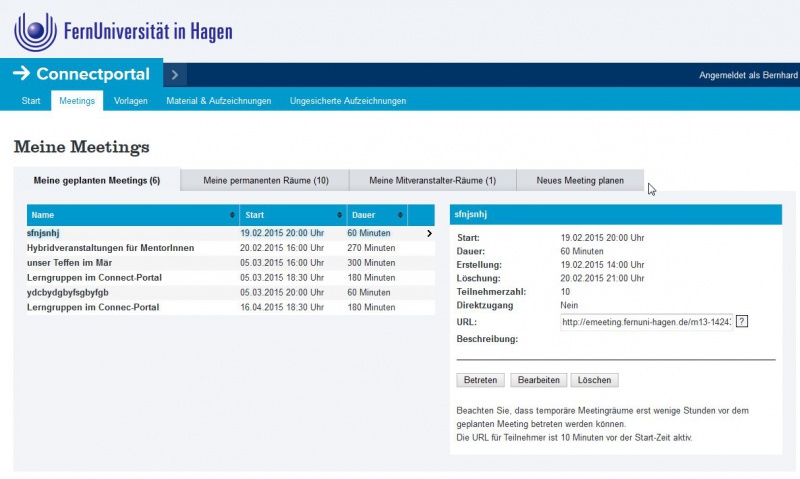Select Meine permanenten Räume (10) tab
Image resolution: width=800 pixels, height=479 pixels.
coord(266,181)
